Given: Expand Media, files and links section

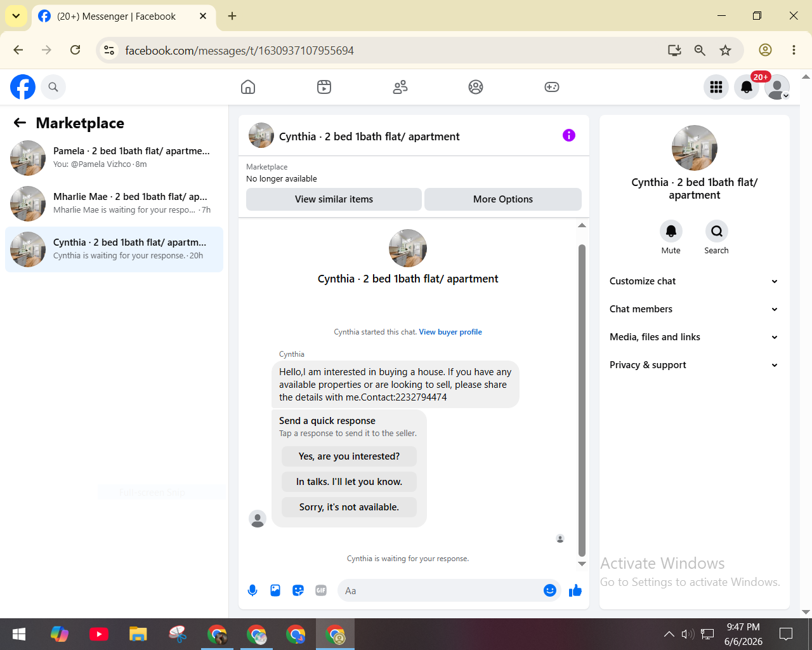Looking at the screenshot, I should pos(694,337).
